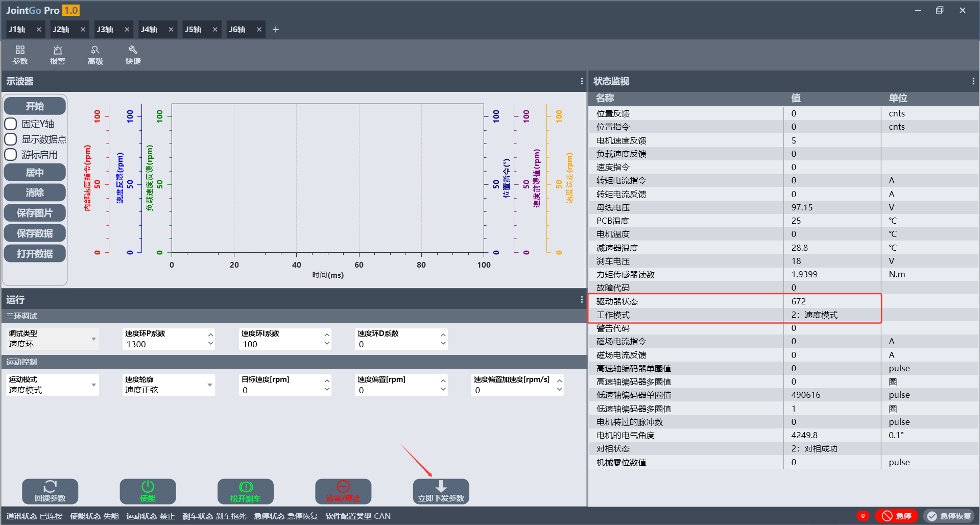
Task: Click the 保存数据 save data button
Action: 35,233
